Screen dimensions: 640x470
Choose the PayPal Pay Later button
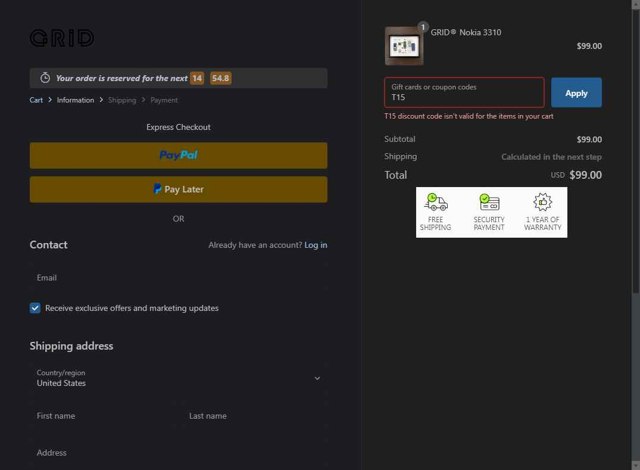(x=178, y=189)
